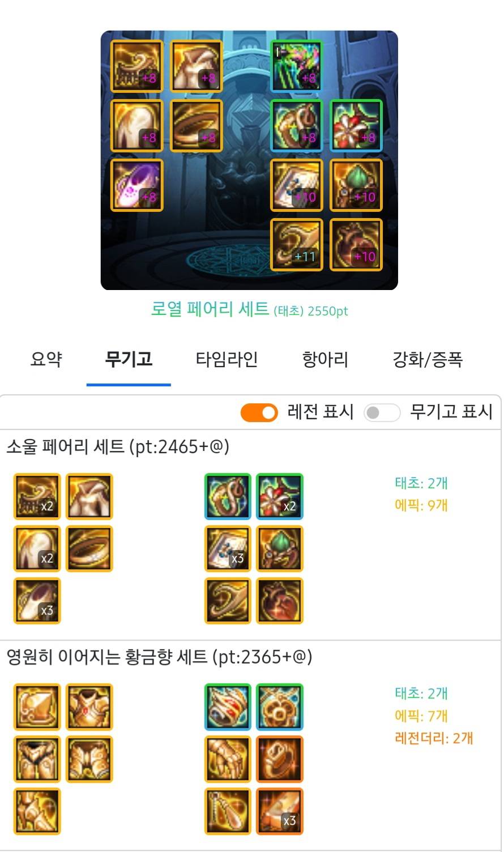504x852 pixels.
Task: Click the 영원히 이어지는 황금향 세트 header
Action: (159, 657)
